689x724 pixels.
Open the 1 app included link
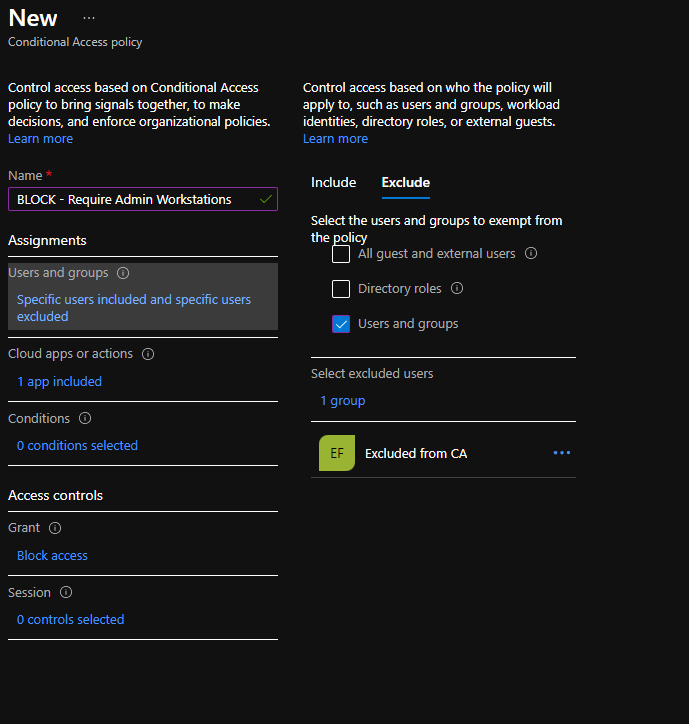[59, 381]
